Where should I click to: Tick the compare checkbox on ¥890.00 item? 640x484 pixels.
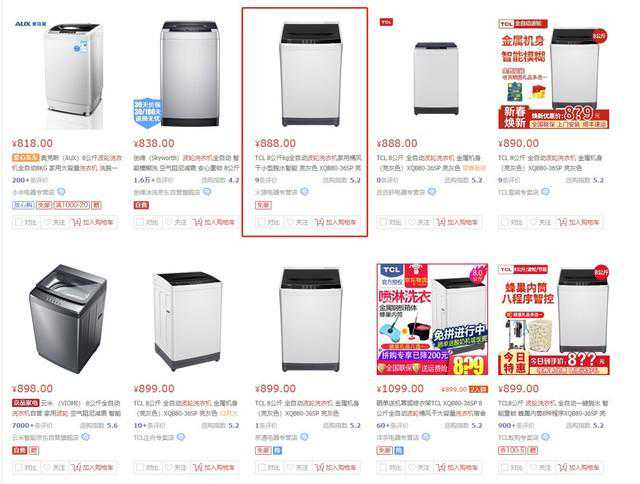505,222
